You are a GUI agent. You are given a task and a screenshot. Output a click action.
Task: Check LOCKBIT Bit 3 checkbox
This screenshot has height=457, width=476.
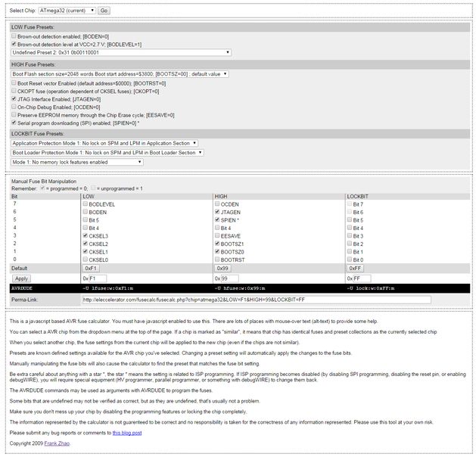coord(350,235)
